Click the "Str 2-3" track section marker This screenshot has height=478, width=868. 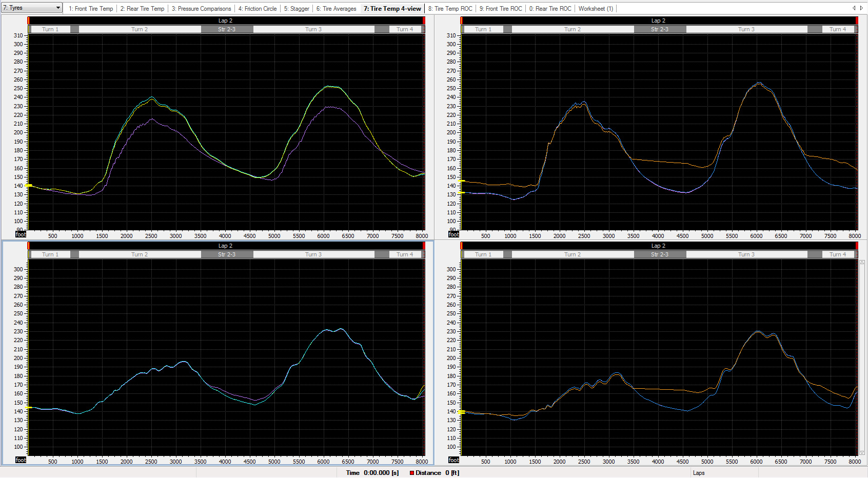coord(227,29)
